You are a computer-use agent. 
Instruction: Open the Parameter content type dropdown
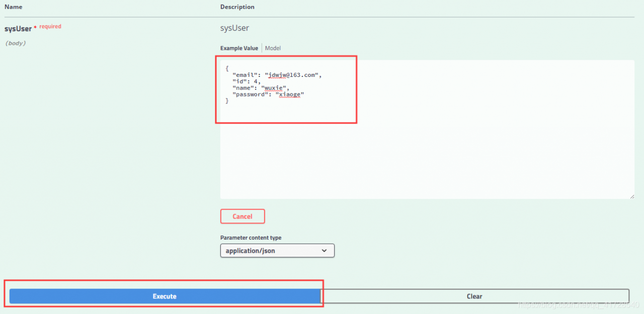tap(277, 251)
